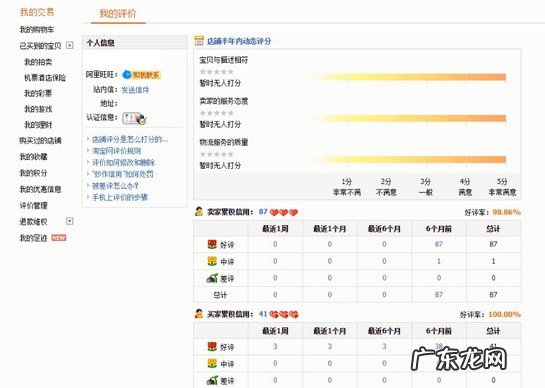Click buyer 好评 count 3 under 最近1周

click(x=275, y=346)
